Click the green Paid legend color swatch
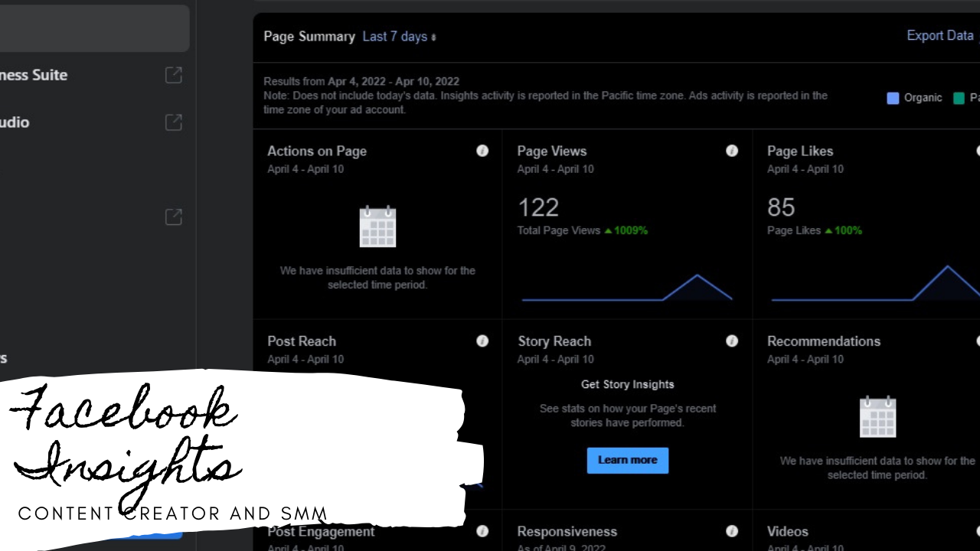Image resolution: width=980 pixels, height=551 pixels. click(x=959, y=98)
